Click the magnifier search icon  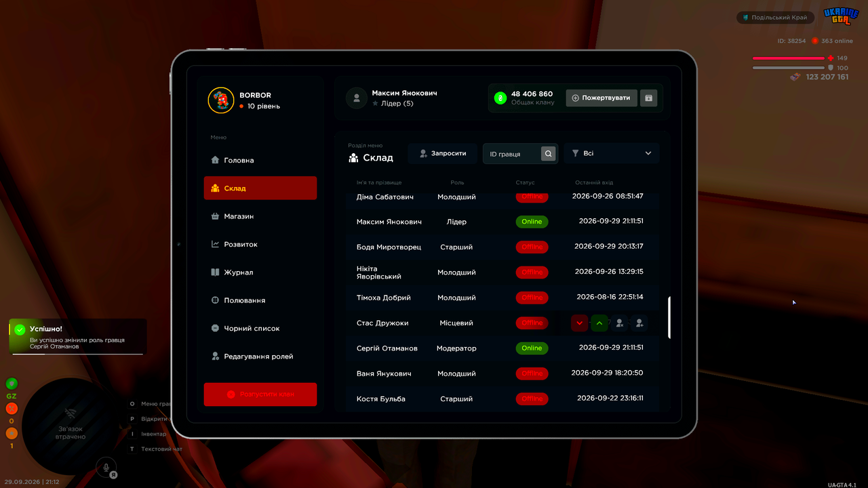(x=549, y=154)
